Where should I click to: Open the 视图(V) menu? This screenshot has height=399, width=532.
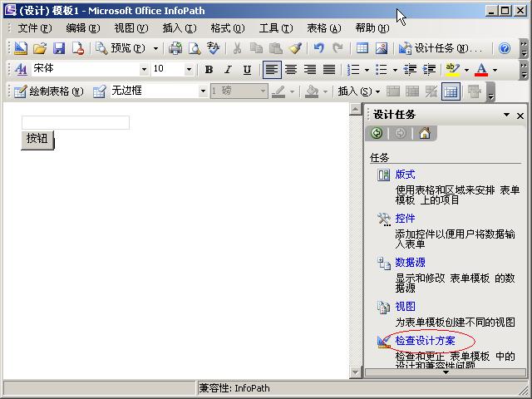[131, 27]
